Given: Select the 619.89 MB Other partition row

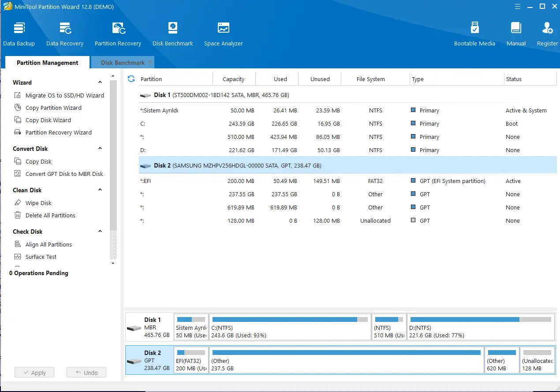Looking at the screenshot, I should pyautogui.click(x=347, y=207).
